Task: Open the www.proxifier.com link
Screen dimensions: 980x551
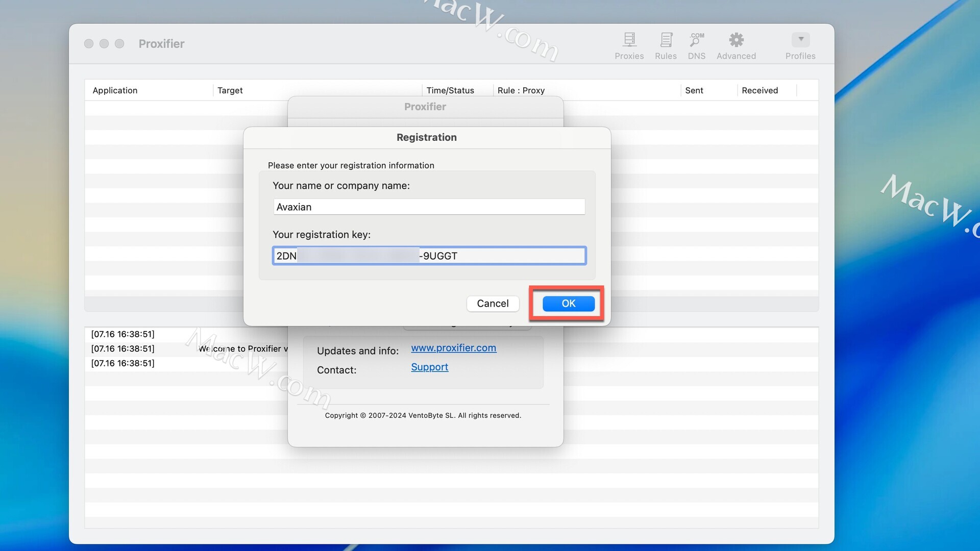Action: 453,348
